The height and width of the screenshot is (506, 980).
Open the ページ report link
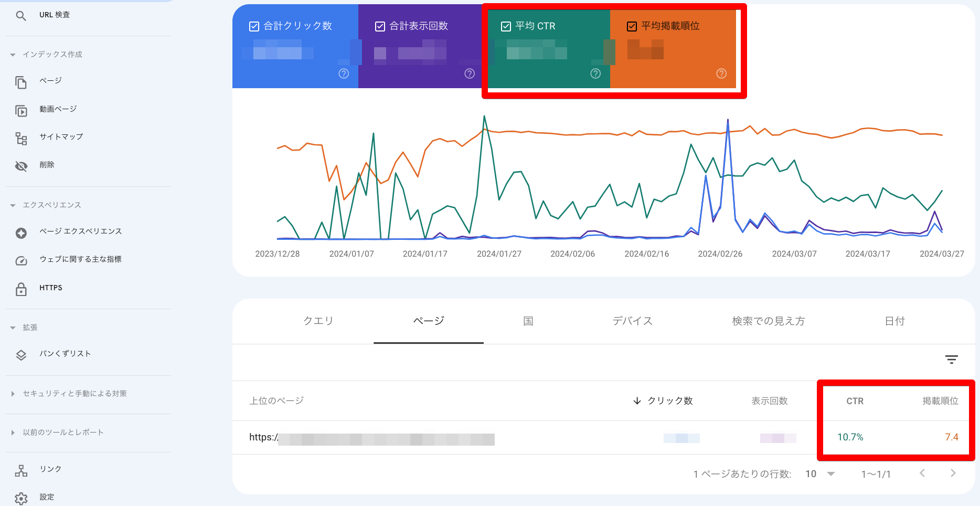point(50,81)
